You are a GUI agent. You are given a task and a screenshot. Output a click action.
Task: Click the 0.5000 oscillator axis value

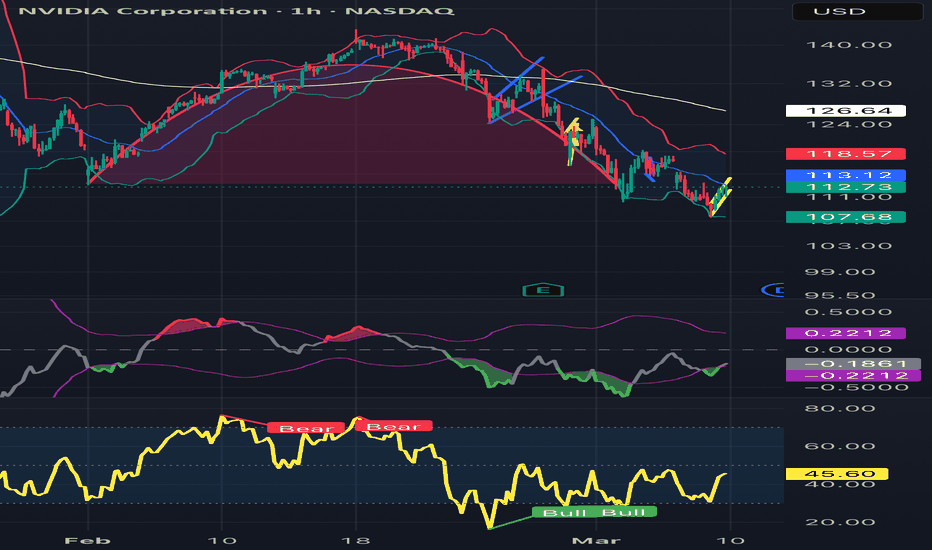(848, 312)
